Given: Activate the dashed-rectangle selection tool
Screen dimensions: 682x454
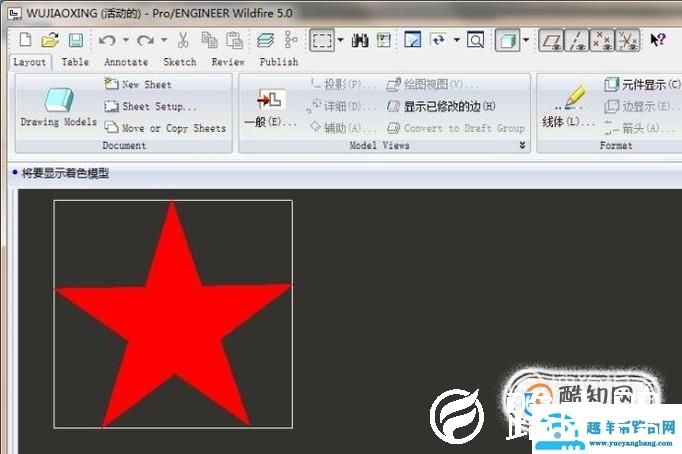Looking at the screenshot, I should point(322,40).
